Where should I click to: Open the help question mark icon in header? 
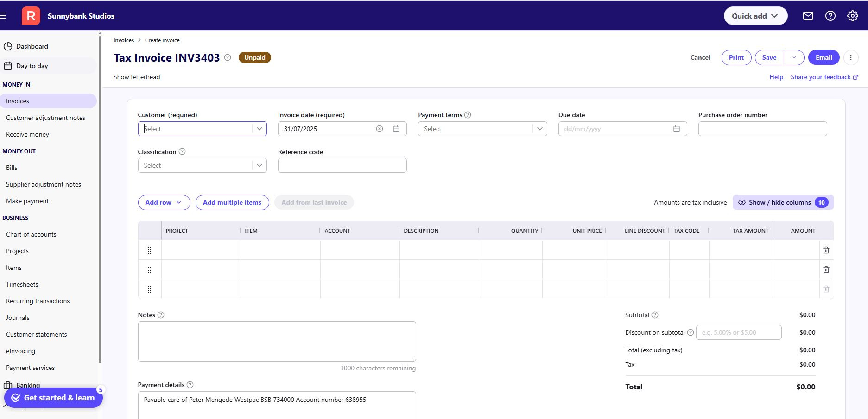[830, 16]
